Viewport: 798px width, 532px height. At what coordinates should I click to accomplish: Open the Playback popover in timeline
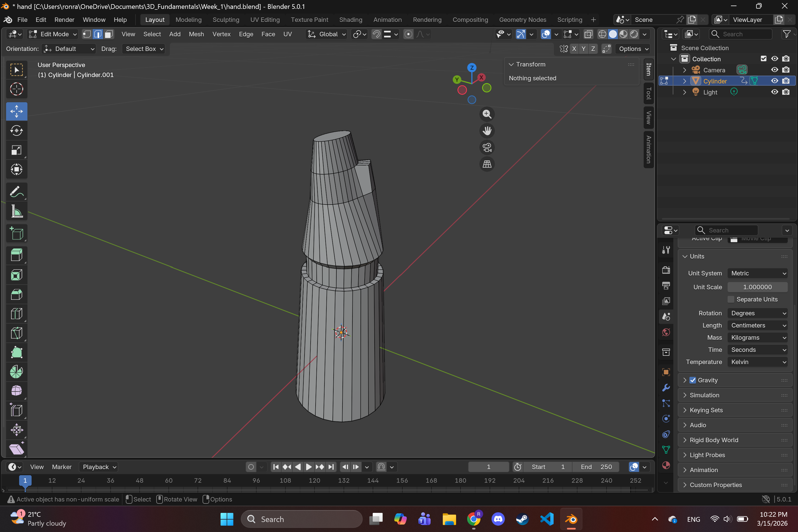(x=98, y=467)
